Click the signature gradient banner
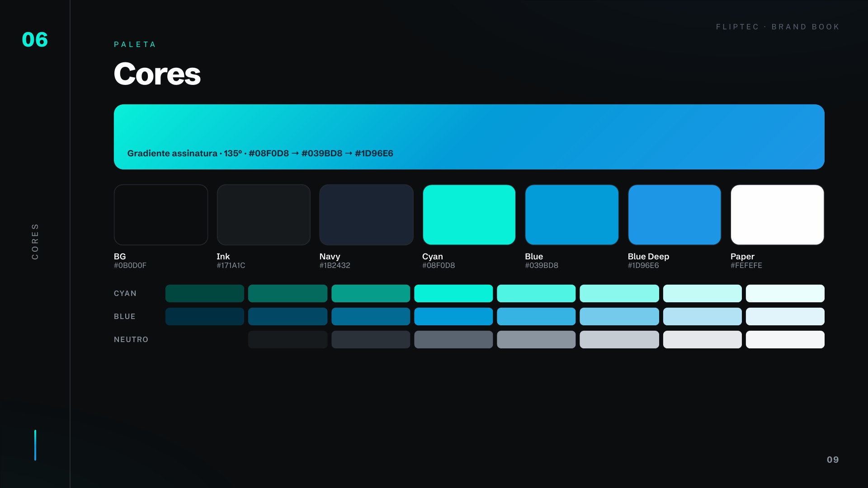Screen dimensions: 868x488 pyautogui.click(x=469, y=137)
